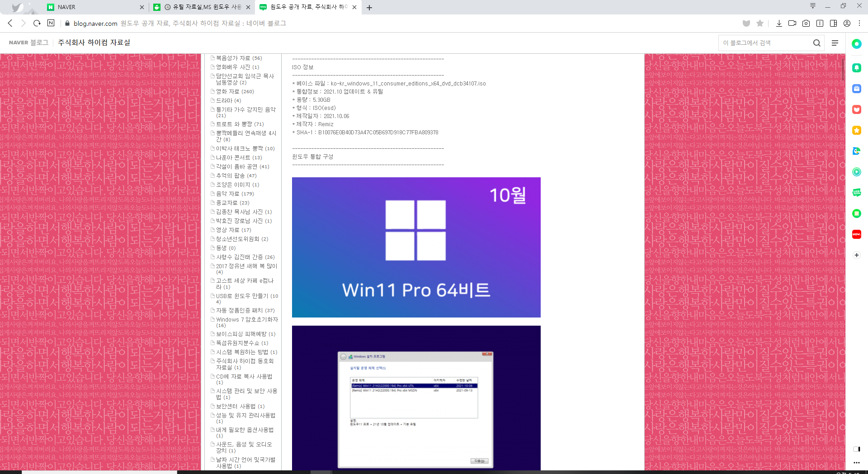Screen dimensions: 868x474
Task: Open Naver home via the N toolbar icon
Action: [51, 23]
